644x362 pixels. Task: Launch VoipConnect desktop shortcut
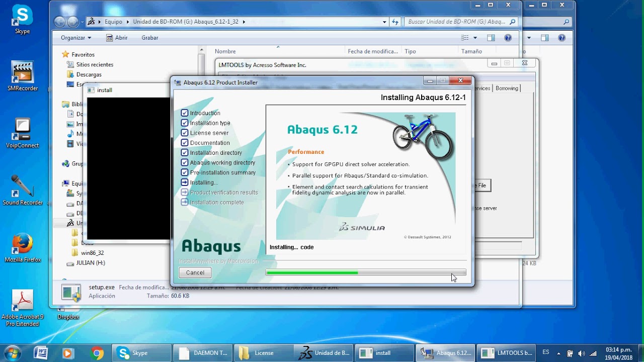tap(22, 134)
